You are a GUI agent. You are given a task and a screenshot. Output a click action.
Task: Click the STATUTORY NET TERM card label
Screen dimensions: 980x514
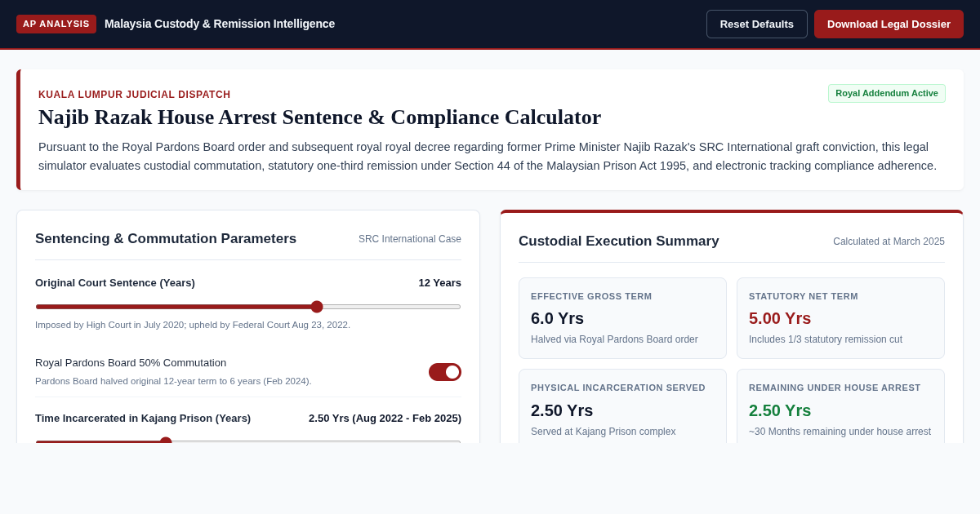point(804,296)
